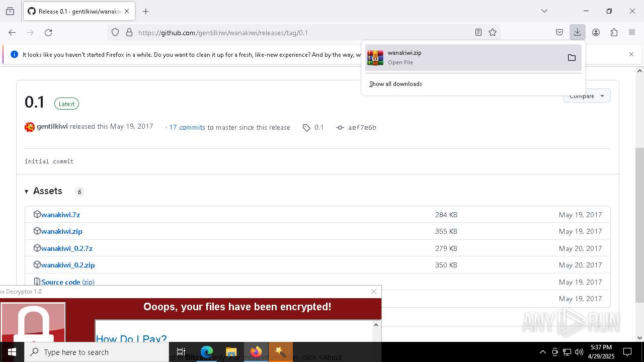Viewport: 644px width, 362px height.
Task: Select the 355 KB size text
Action: 446,231
